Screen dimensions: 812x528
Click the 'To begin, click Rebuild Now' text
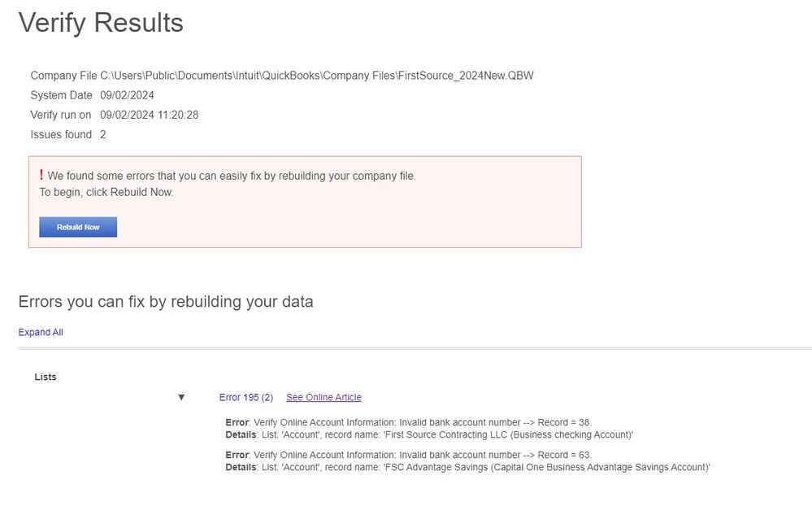(x=106, y=193)
